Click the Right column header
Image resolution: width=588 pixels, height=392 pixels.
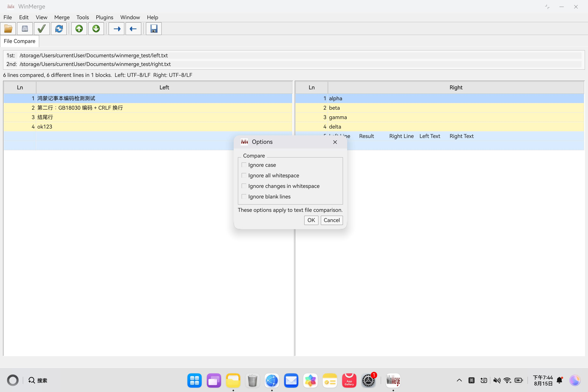(x=456, y=87)
